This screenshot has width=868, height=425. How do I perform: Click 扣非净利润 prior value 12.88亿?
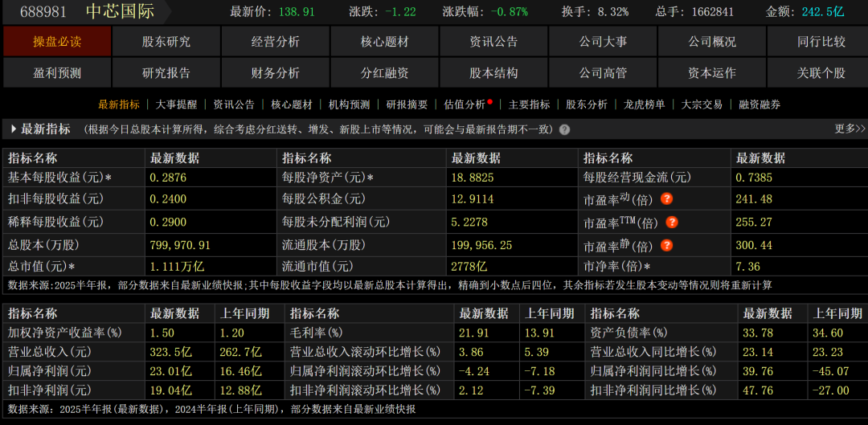[241, 390]
